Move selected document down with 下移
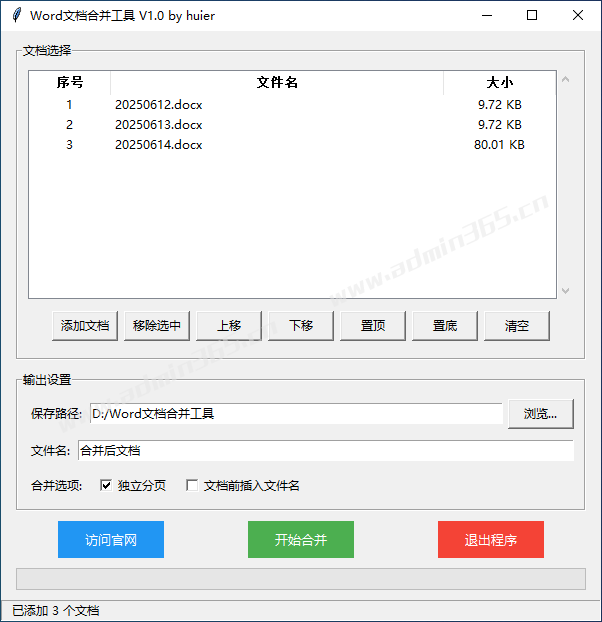The height and width of the screenshot is (622, 602). (x=301, y=326)
